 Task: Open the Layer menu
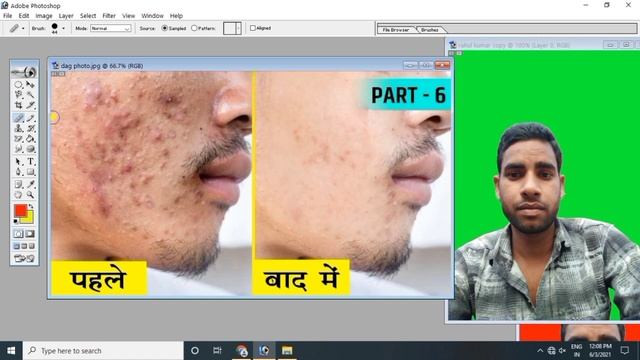(66, 16)
